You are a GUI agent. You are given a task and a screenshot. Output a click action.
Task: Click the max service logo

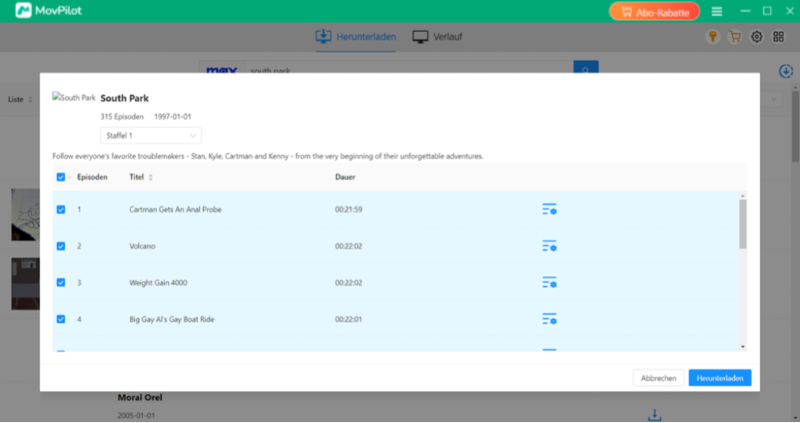[x=221, y=69]
